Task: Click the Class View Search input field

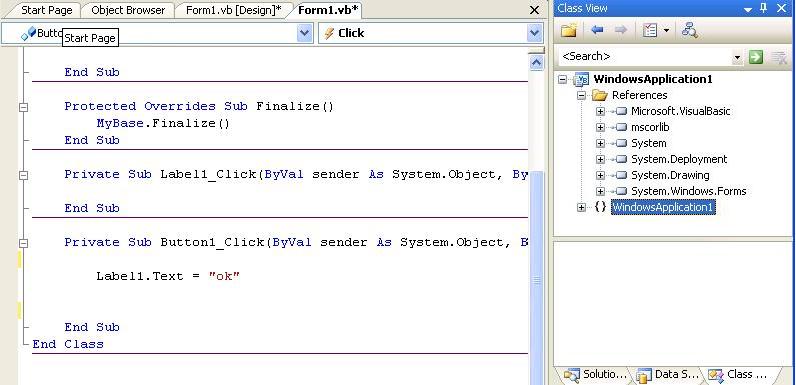Action: point(646,57)
